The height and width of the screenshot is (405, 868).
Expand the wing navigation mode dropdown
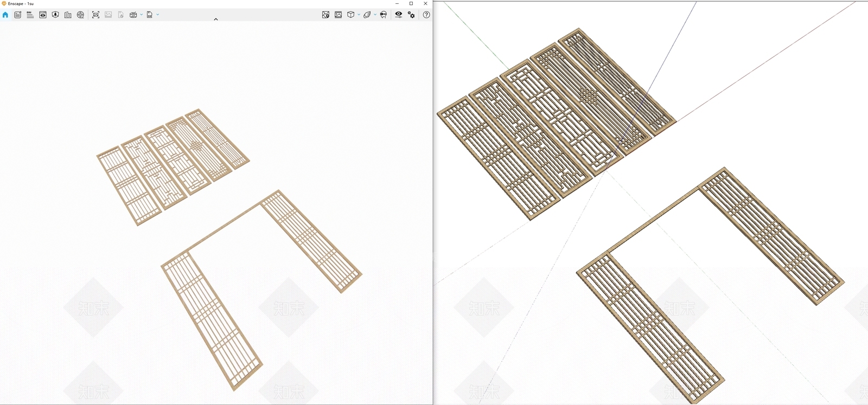[x=375, y=15]
